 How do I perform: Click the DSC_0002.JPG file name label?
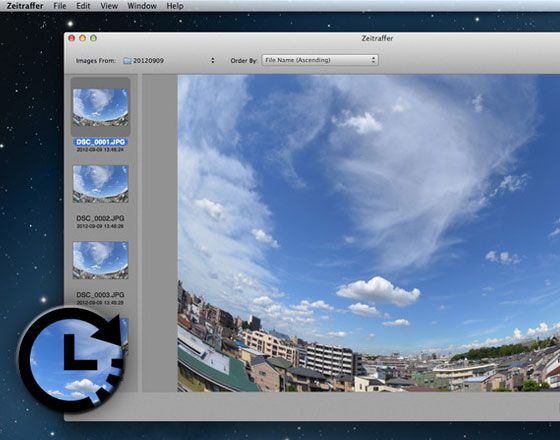pyautogui.click(x=100, y=218)
